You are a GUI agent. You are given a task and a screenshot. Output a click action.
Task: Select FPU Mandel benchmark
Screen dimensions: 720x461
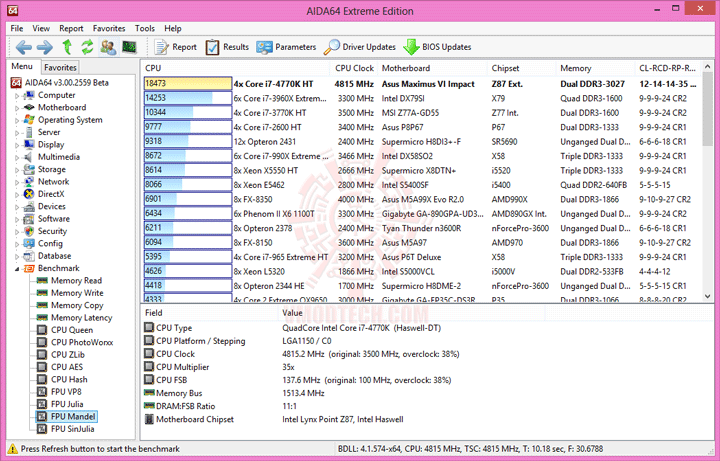[x=67, y=416]
